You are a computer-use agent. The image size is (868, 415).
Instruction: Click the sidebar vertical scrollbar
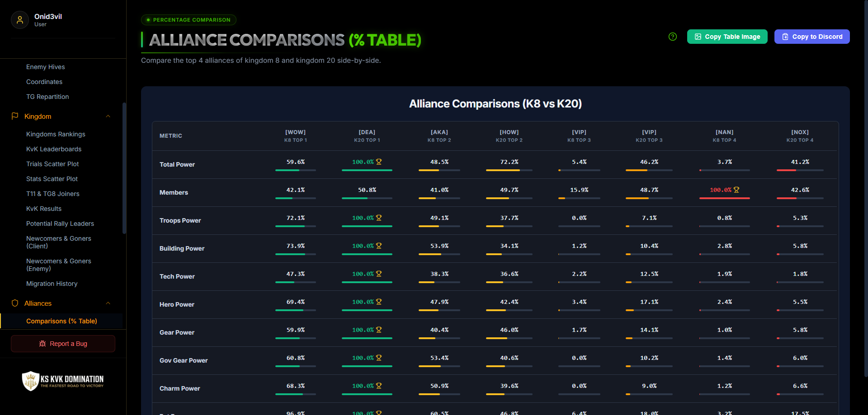coord(124,168)
